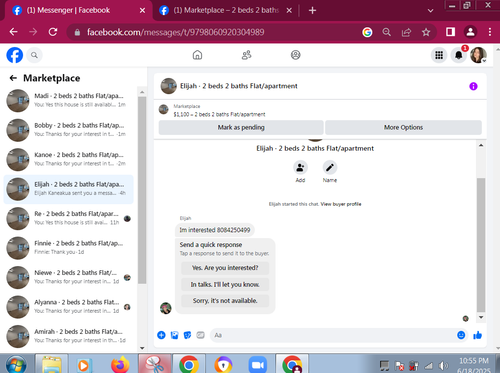
Task: Choose a sticker icon
Action: pos(187,335)
